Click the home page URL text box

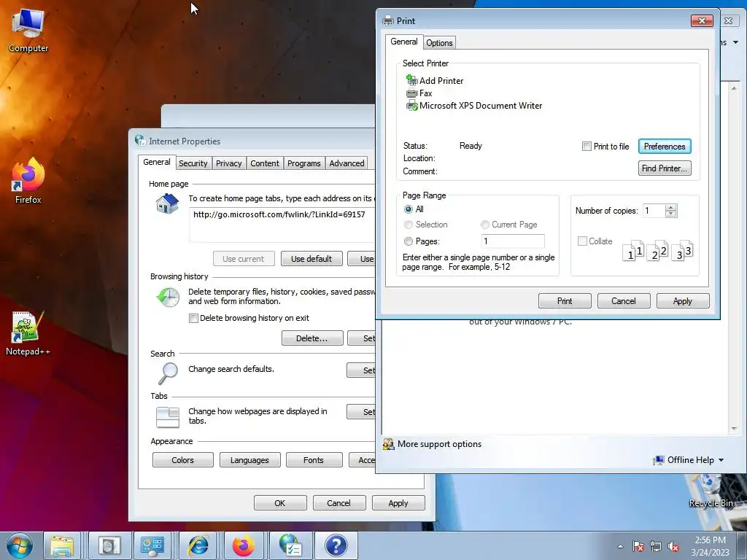pos(282,225)
